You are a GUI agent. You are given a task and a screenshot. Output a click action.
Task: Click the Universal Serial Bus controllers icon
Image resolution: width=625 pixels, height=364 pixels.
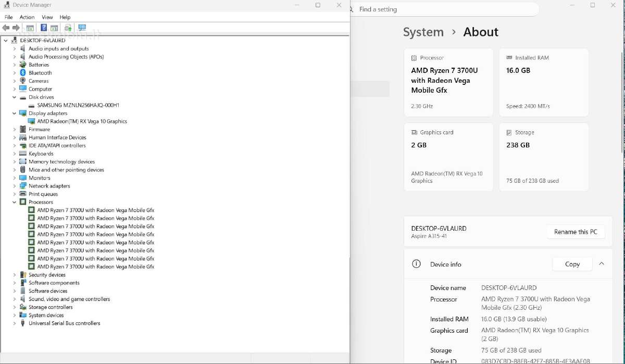pos(23,323)
